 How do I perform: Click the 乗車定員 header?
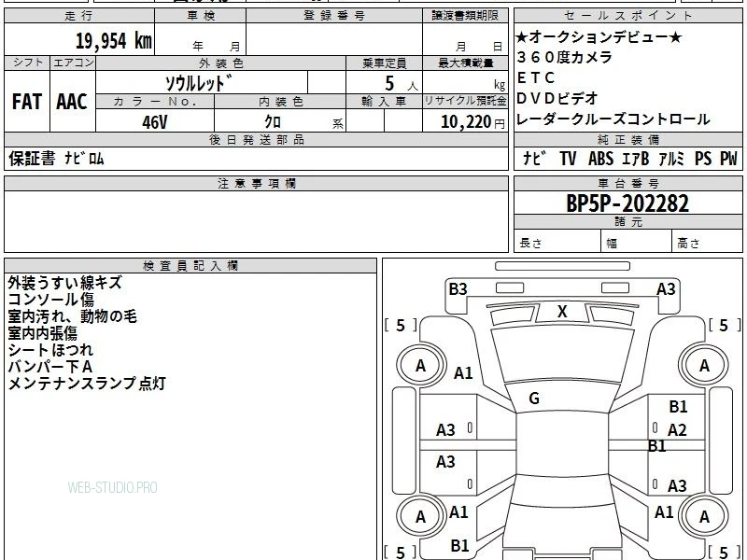pos(385,63)
